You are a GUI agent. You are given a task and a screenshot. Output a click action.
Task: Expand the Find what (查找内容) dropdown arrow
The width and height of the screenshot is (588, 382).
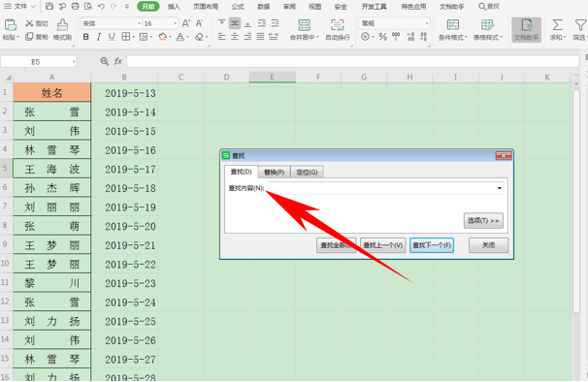pyautogui.click(x=500, y=188)
